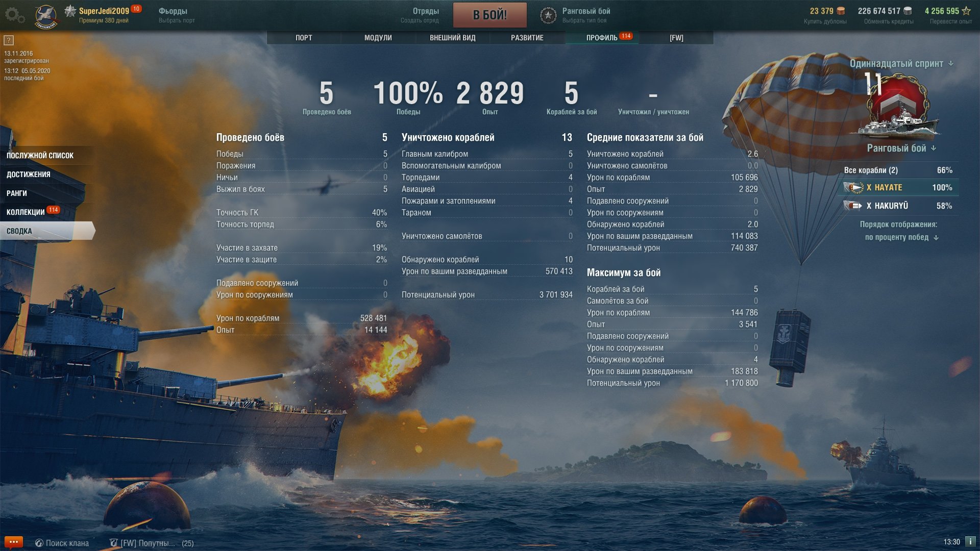The height and width of the screenshot is (551, 980).
Task: Open the chat speech bubble icon
Action: pos(14,542)
